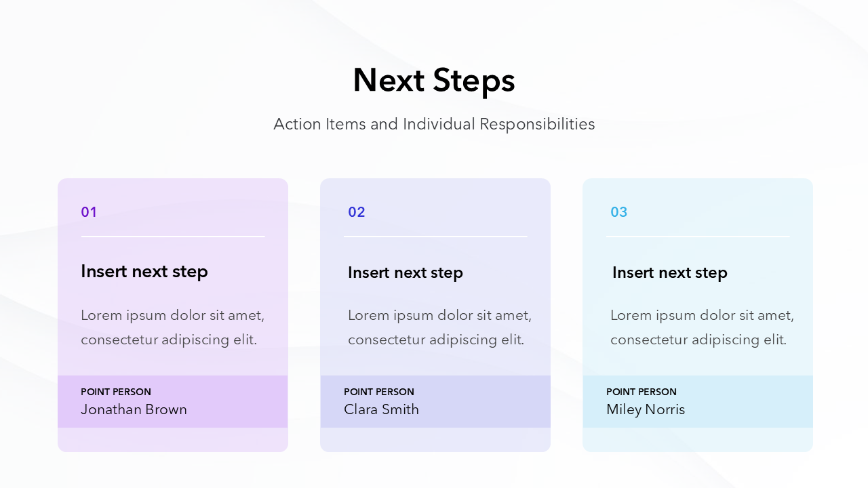Click the white divider line under "01"
The width and height of the screenshot is (868, 488).
point(173,237)
